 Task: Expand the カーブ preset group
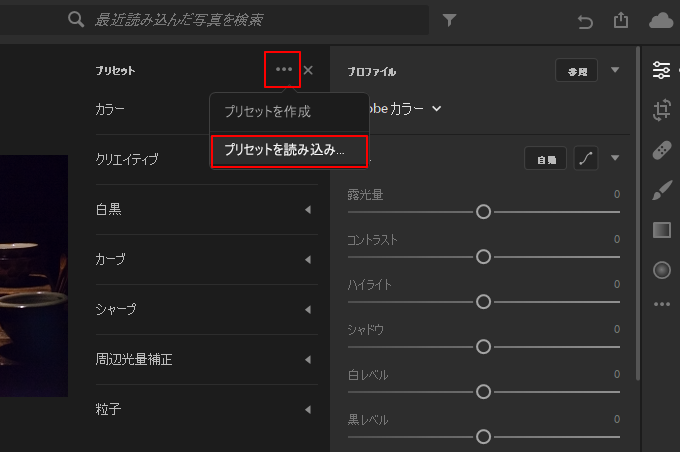click(206, 259)
